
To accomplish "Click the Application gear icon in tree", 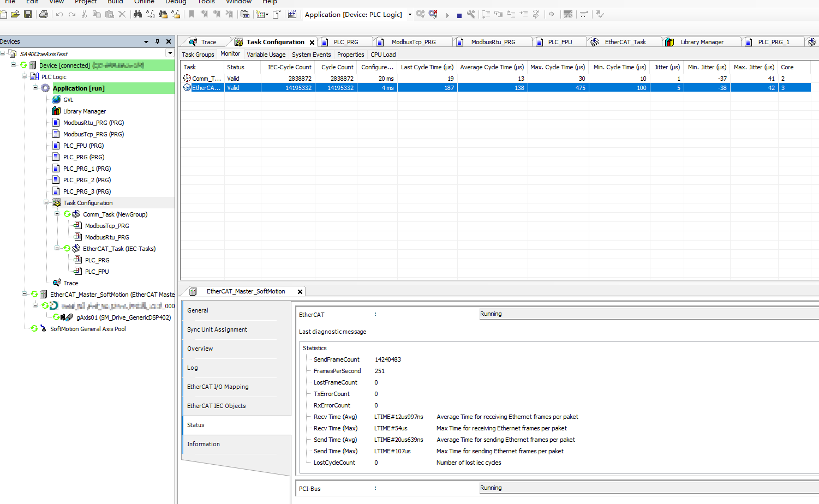I will point(46,88).
